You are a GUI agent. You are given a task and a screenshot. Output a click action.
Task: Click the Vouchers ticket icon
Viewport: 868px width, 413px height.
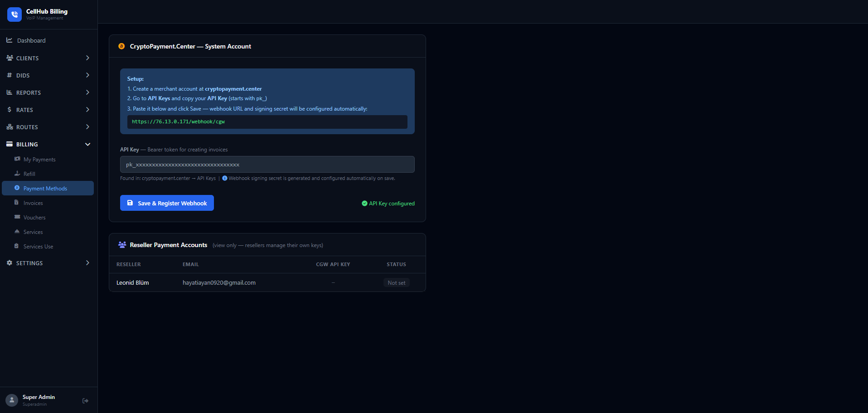[x=17, y=217]
